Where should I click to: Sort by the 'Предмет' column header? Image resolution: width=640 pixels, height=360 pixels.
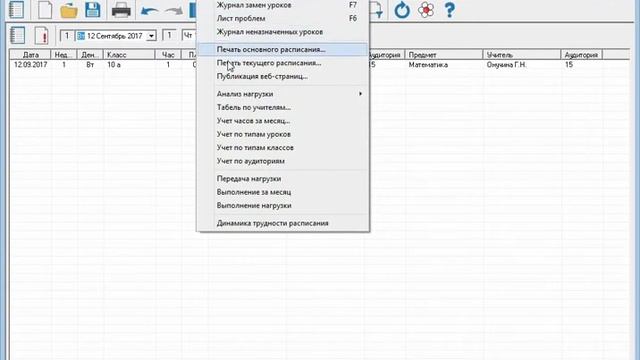[444, 55]
